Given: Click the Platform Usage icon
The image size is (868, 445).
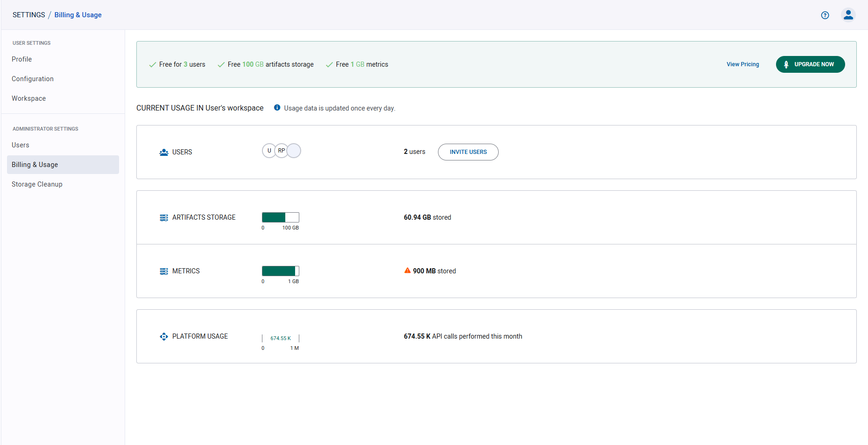Looking at the screenshot, I should point(163,336).
